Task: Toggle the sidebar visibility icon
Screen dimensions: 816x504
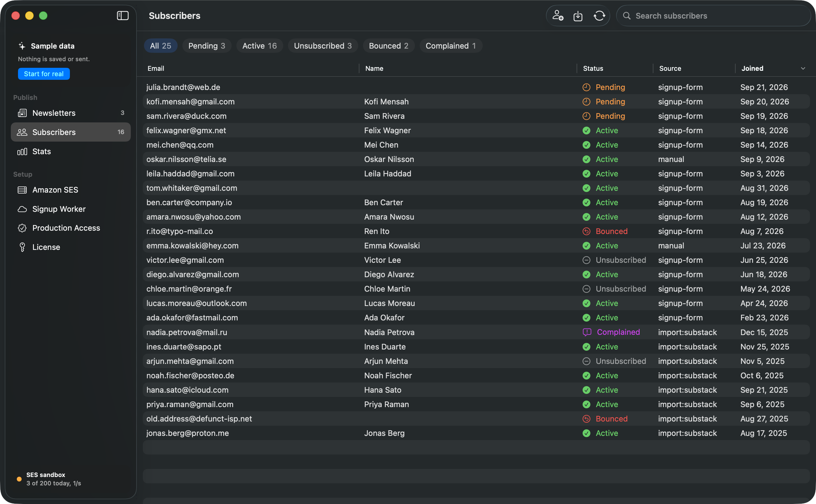Action: pyautogui.click(x=123, y=16)
